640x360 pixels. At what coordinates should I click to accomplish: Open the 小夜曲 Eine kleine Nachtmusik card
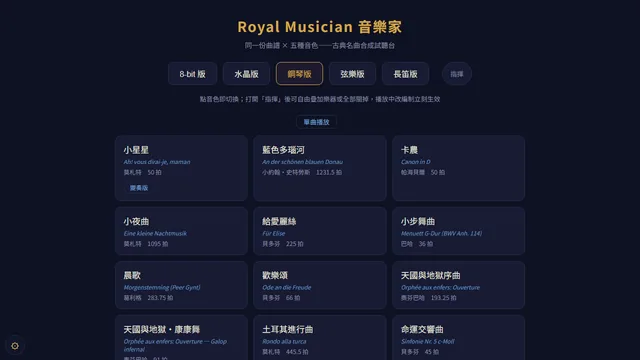[x=181, y=231]
